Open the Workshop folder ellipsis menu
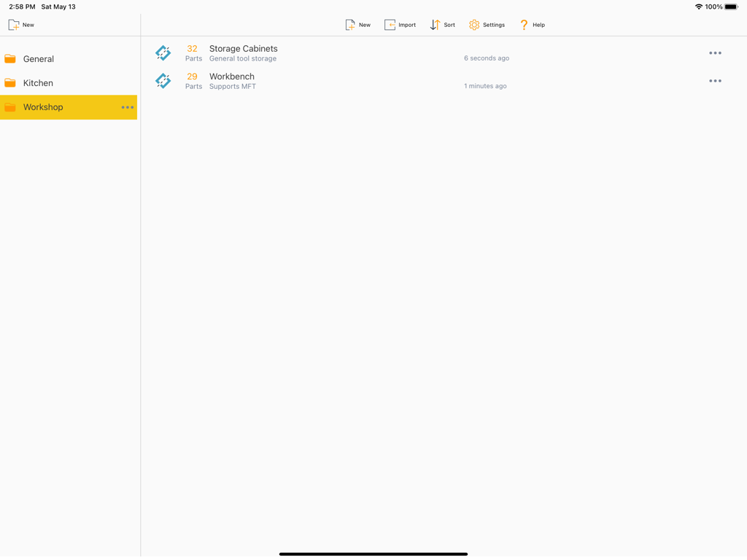This screenshot has height=560, width=747. (128, 107)
